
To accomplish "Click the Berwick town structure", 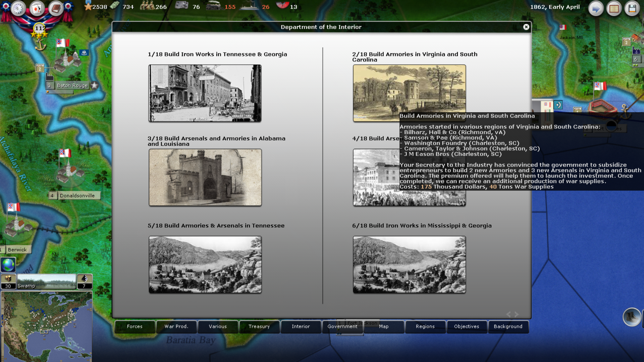I will tap(18, 228).
